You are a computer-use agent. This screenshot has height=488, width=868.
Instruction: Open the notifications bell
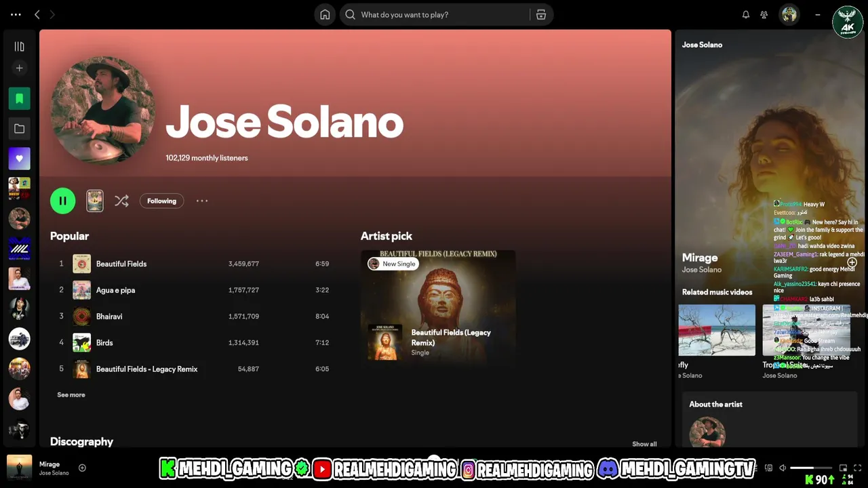pos(746,15)
